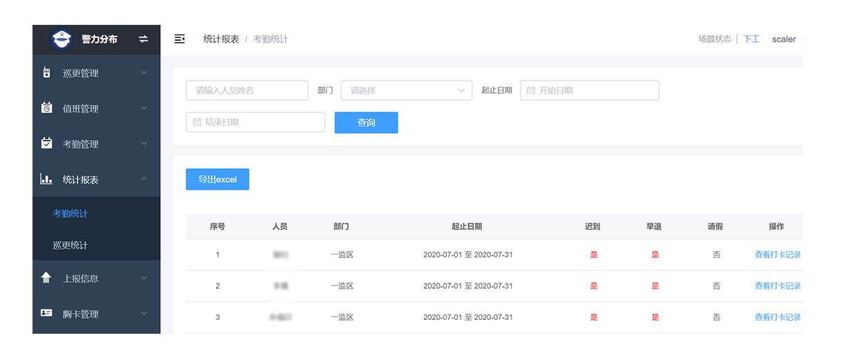This screenshot has height=360, width=868.
Task: Open 查看打卡记录 link in row 1
Action: coord(778,255)
